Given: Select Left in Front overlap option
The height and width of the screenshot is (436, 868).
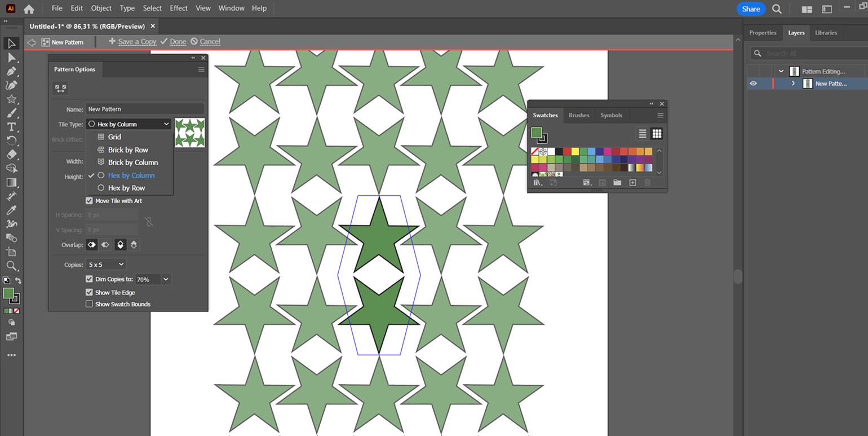Looking at the screenshot, I should coord(92,245).
